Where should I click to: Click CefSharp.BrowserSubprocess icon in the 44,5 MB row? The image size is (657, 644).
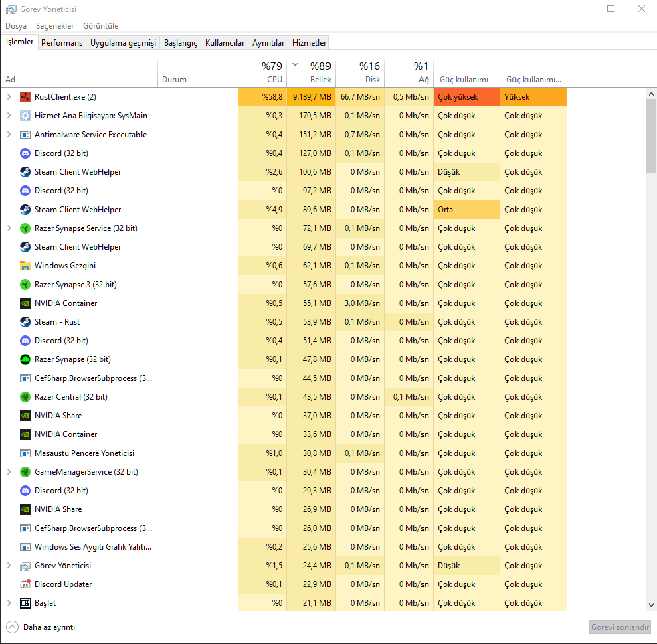[x=25, y=378]
